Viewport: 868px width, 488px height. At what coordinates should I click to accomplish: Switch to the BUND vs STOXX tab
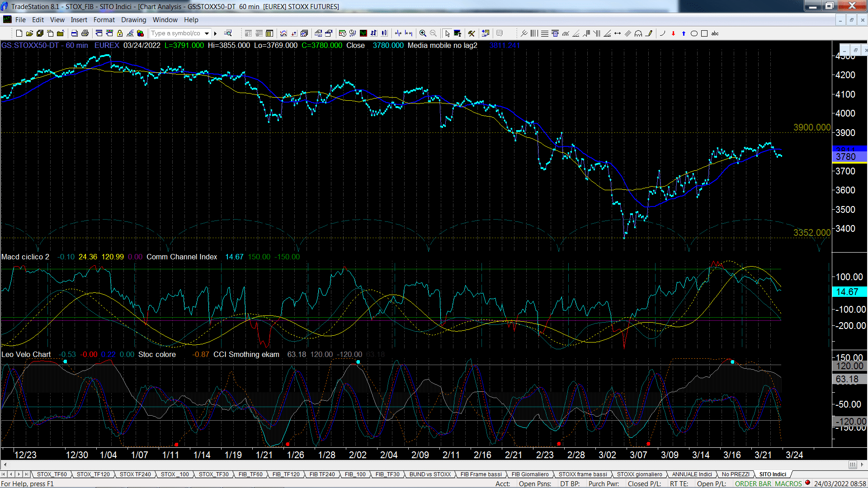430,474
